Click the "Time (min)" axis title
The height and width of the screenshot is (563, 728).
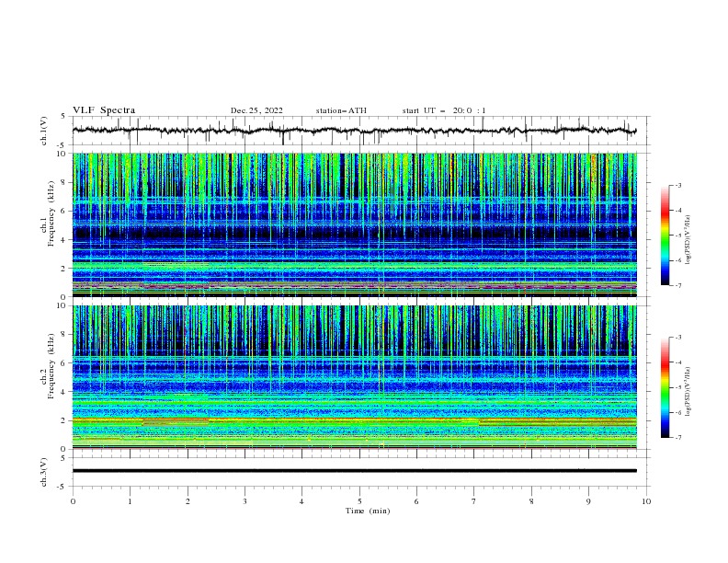(368, 511)
